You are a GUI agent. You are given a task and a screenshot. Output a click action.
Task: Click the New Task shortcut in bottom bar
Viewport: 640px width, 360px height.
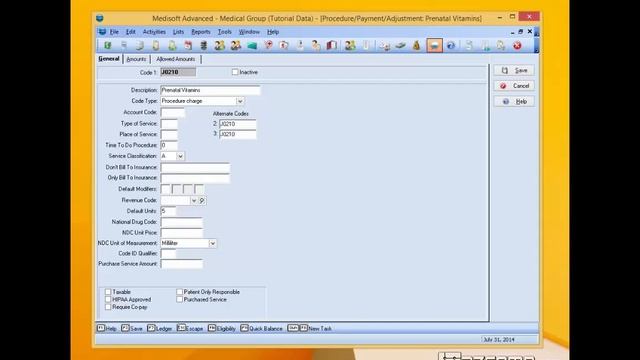pyautogui.click(x=310, y=328)
